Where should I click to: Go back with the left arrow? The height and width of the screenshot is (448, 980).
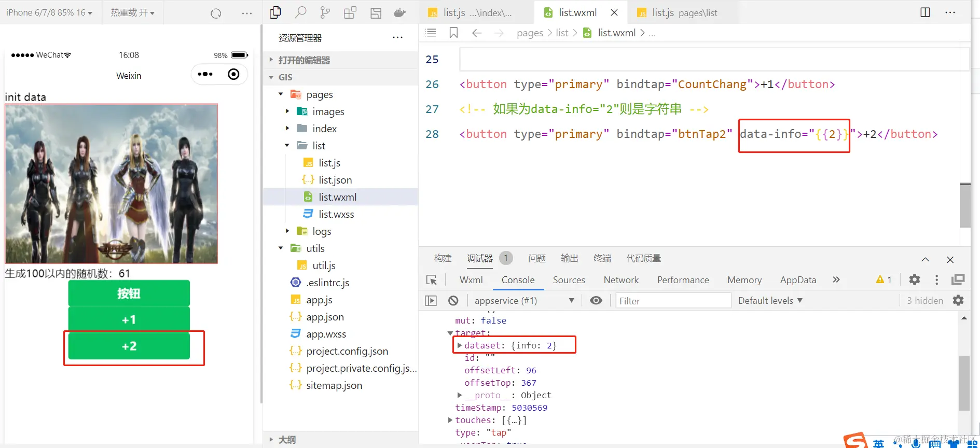[477, 33]
